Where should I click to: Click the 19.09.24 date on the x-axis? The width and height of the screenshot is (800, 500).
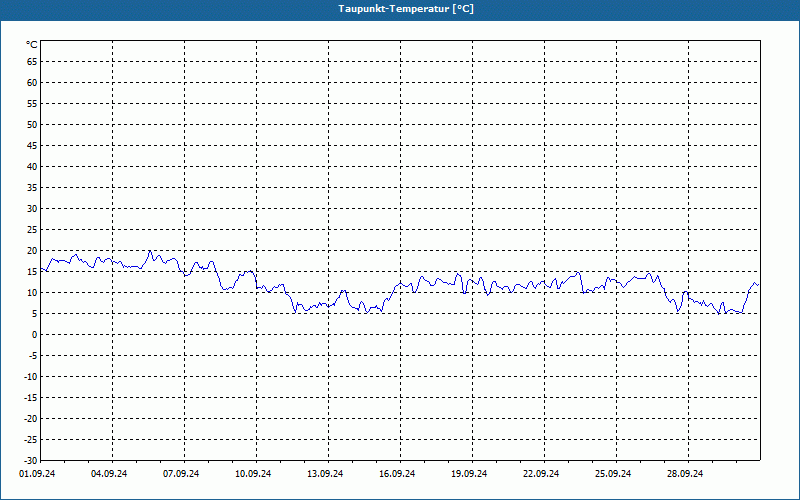click(469, 474)
